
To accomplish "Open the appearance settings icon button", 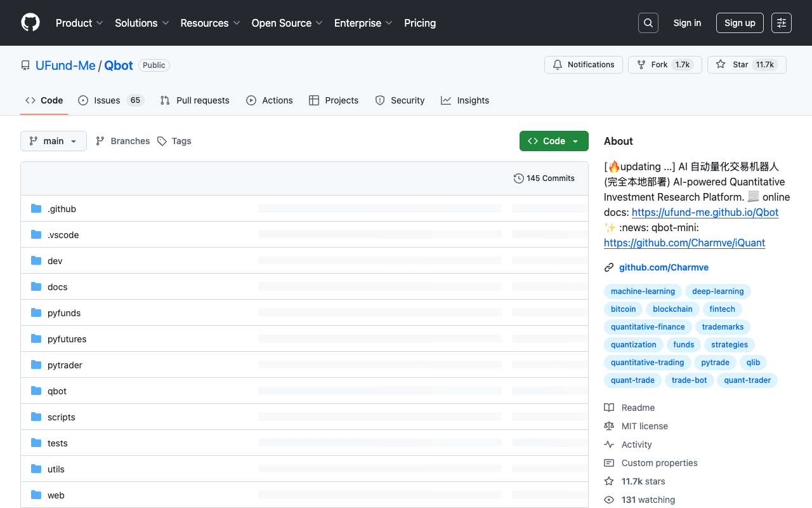I will pos(782,23).
